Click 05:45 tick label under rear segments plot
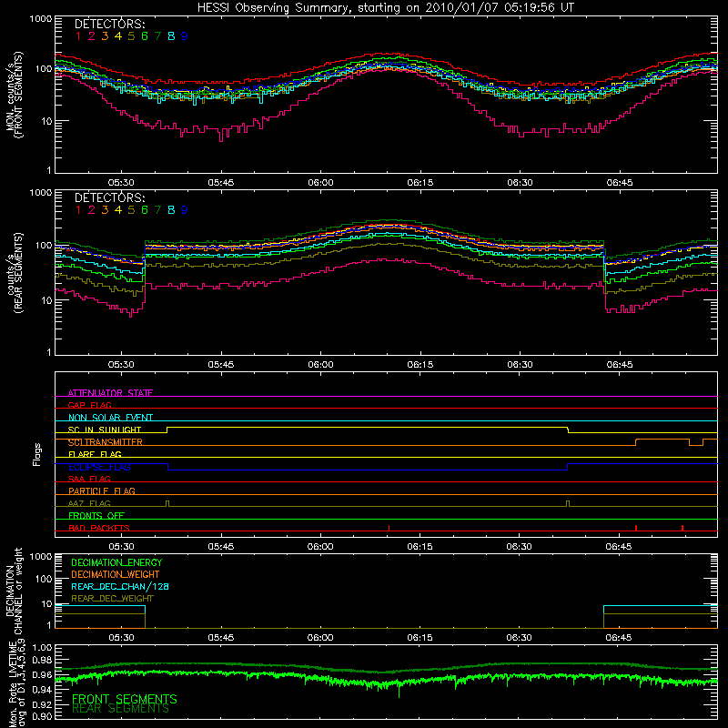Viewport: 728px width, 728px height. [x=220, y=365]
